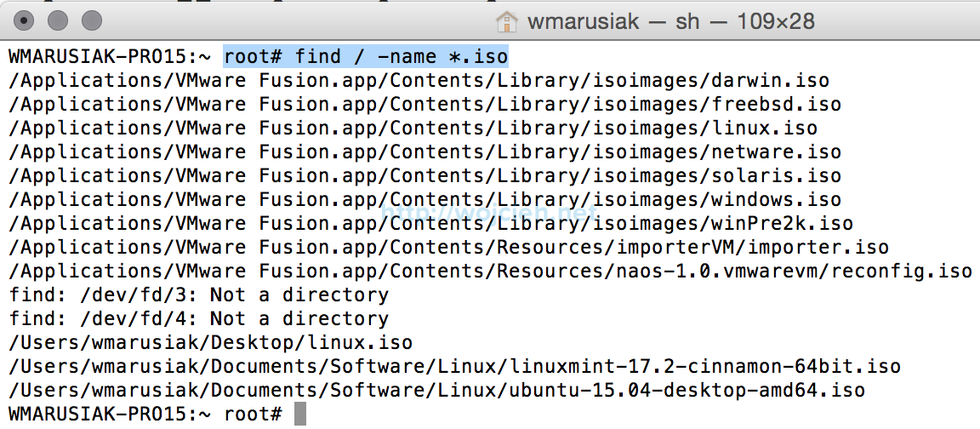Close the terminal window with red button
The image size is (980, 429).
tap(25, 20)
